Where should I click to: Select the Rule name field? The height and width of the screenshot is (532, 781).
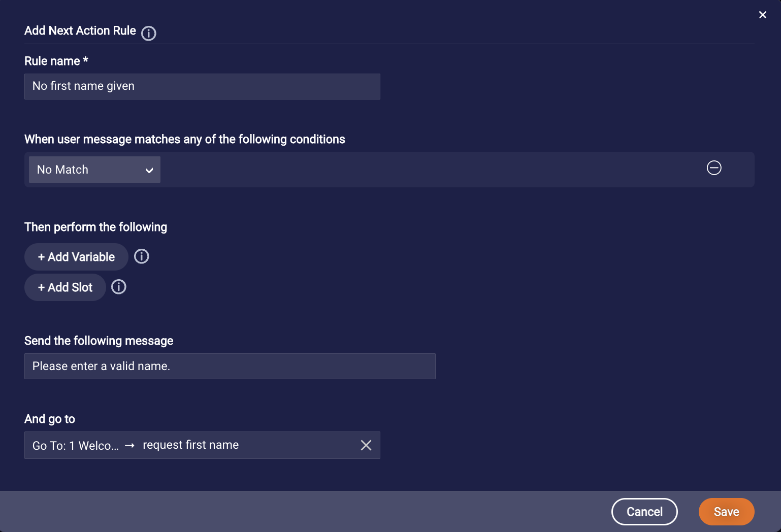202,86
